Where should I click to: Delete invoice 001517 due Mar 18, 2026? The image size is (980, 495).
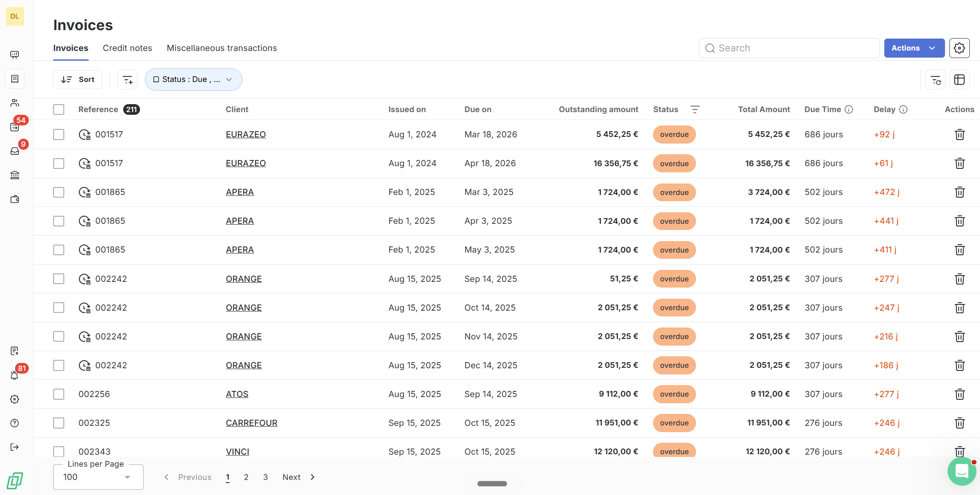[x=960, y=135]
